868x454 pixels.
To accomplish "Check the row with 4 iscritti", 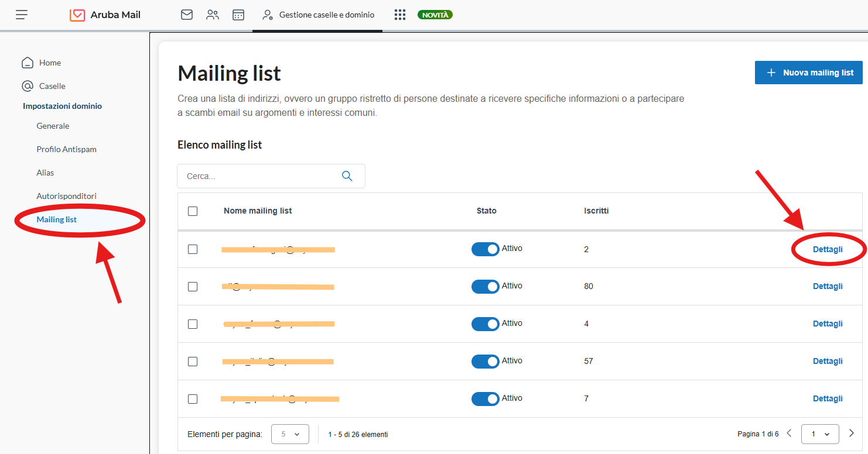I will [x=193, y=324].
